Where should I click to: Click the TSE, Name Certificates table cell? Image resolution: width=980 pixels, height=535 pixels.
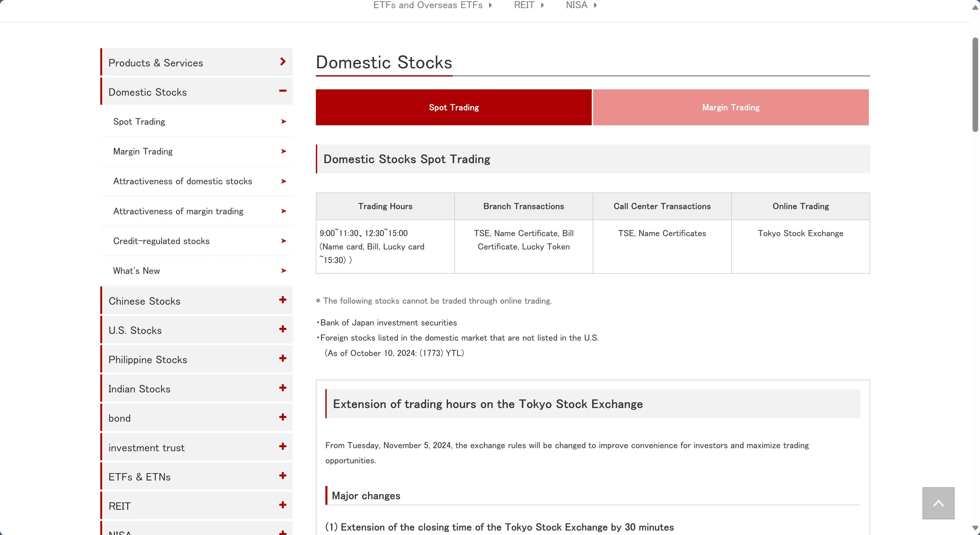pyautogui.click(x=662, y=246)
